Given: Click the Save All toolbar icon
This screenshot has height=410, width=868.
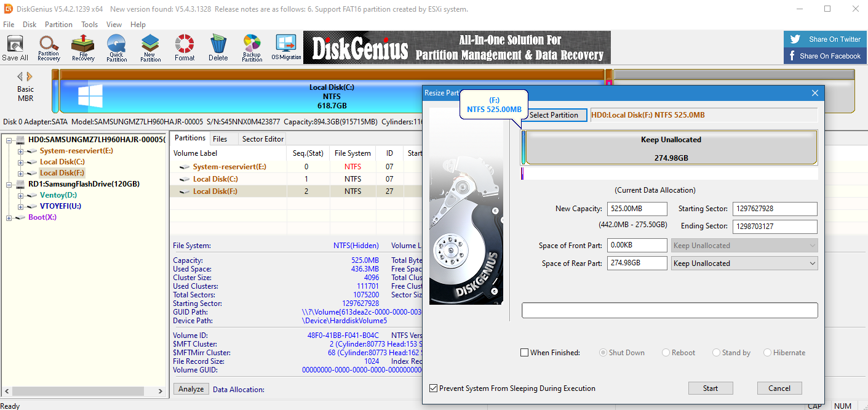Looking at the screenshot, I should 15,48.
